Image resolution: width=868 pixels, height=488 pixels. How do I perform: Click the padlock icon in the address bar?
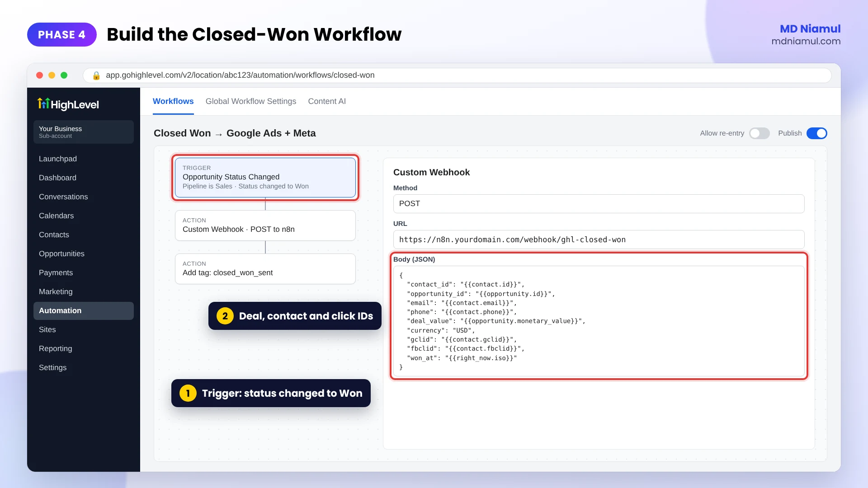click(x=96, y=75)
